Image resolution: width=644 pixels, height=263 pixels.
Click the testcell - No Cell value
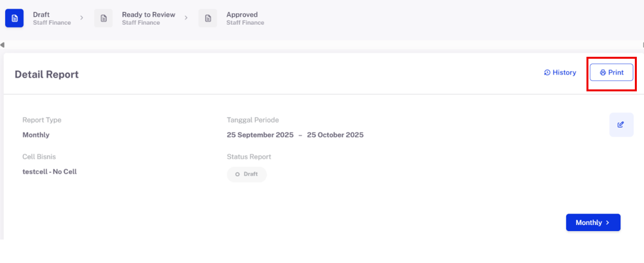point(50,172)
